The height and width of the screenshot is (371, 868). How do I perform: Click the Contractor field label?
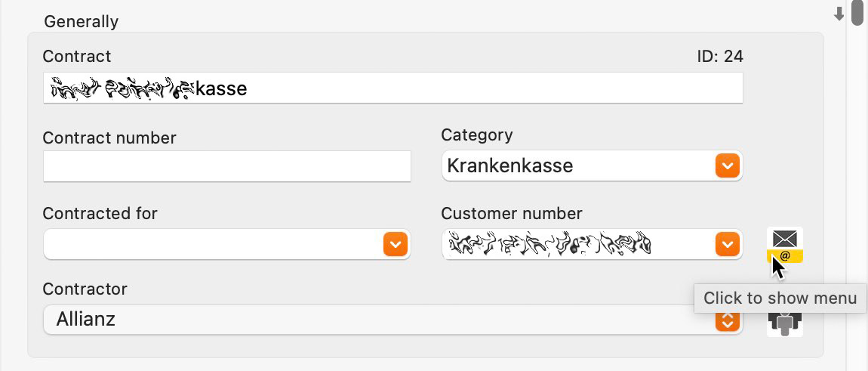[x=85, y=289]
